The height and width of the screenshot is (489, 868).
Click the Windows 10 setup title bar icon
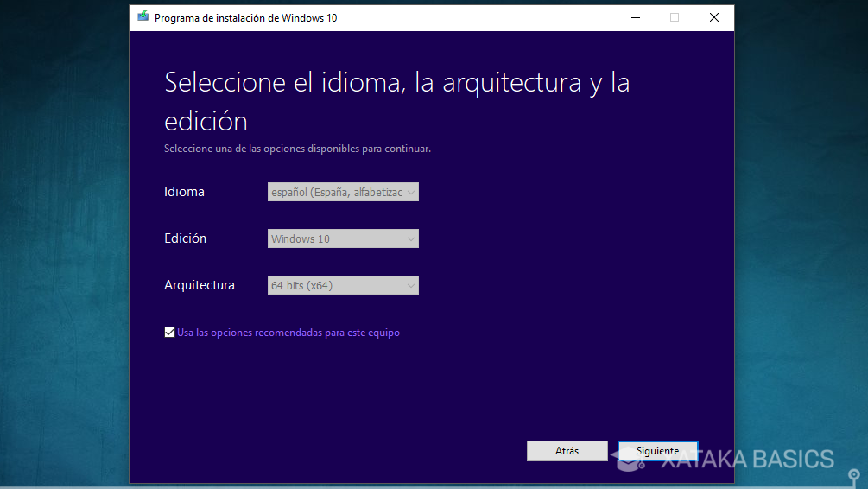pyautogui.click(x=143, y=16)
